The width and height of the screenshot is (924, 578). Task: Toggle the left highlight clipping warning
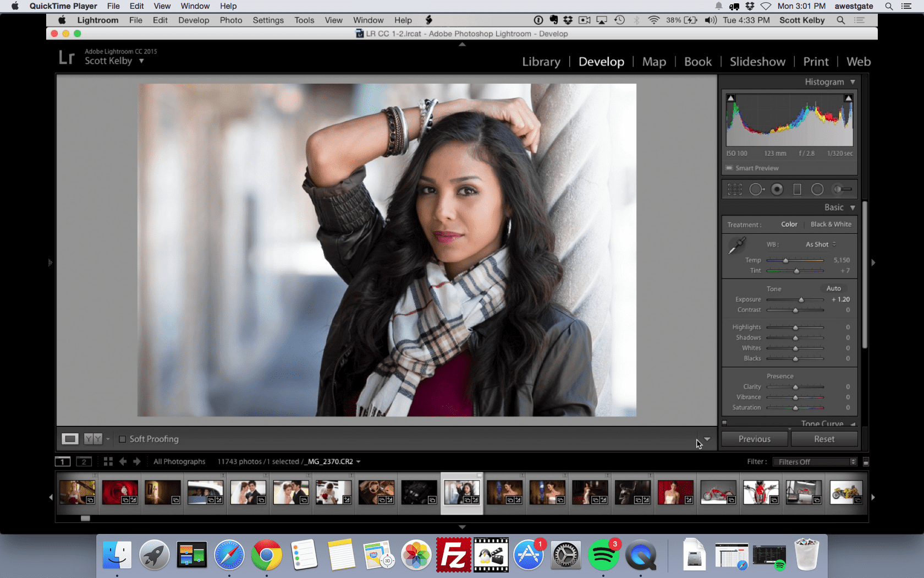tap(730, 97)
